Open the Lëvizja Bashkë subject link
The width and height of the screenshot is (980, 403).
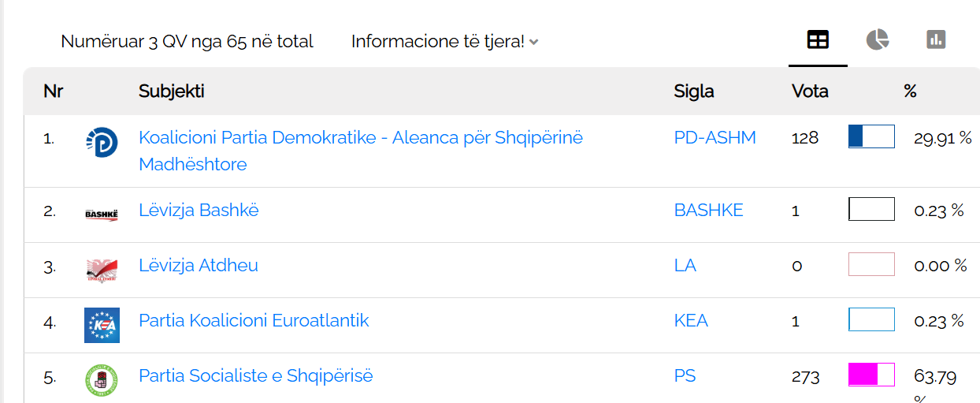coord(199,211)
